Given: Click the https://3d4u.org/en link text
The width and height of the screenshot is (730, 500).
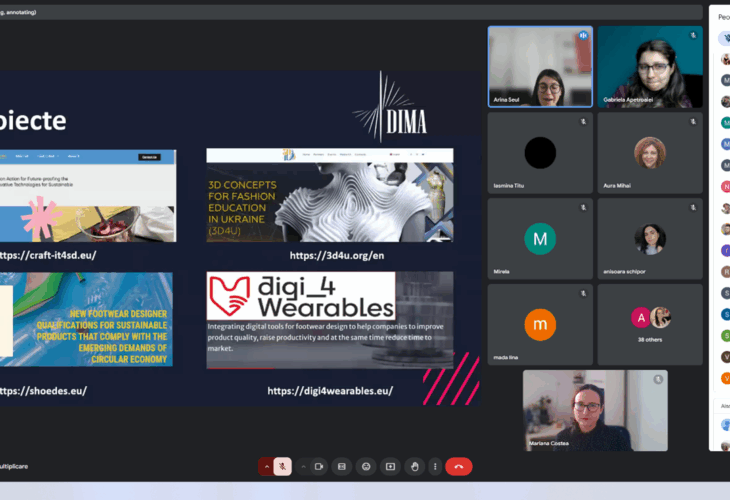Looking at the screenshot, I should 337,255.
